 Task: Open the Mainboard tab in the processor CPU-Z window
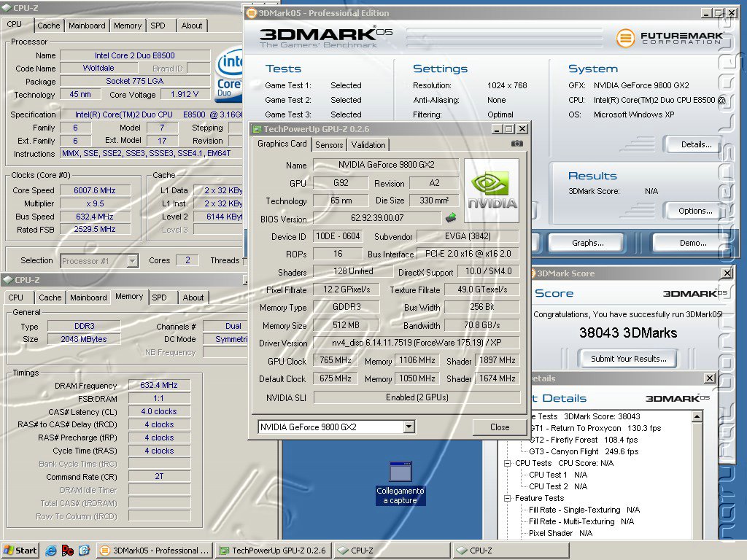click(87, 26)
